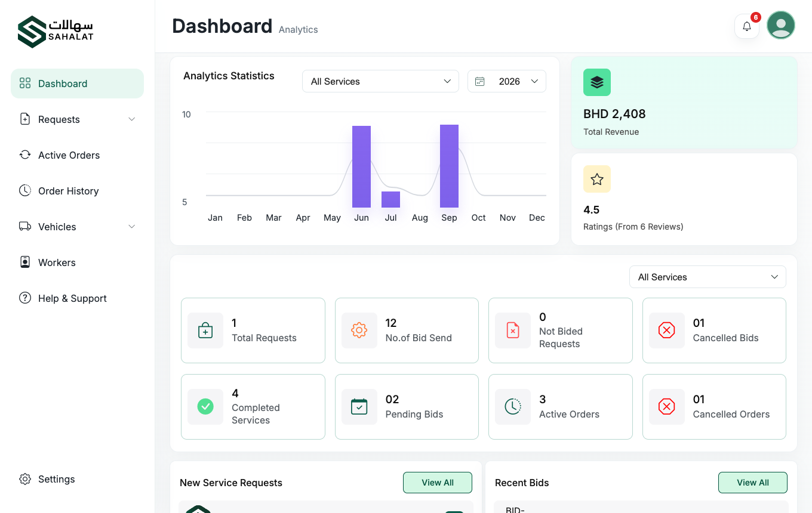Open Settings from sidebar
Screen dimensions: 812x513
77,479
